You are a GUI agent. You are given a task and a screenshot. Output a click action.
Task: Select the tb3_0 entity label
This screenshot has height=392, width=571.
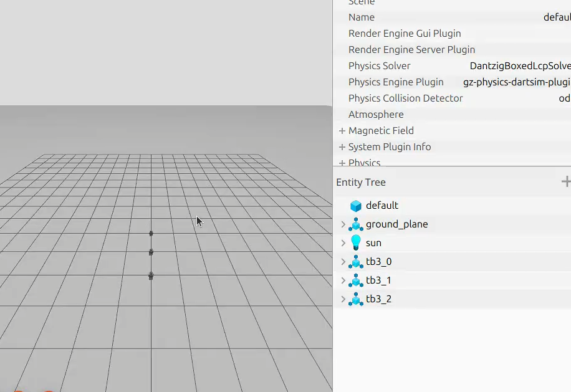pos(379,262)
